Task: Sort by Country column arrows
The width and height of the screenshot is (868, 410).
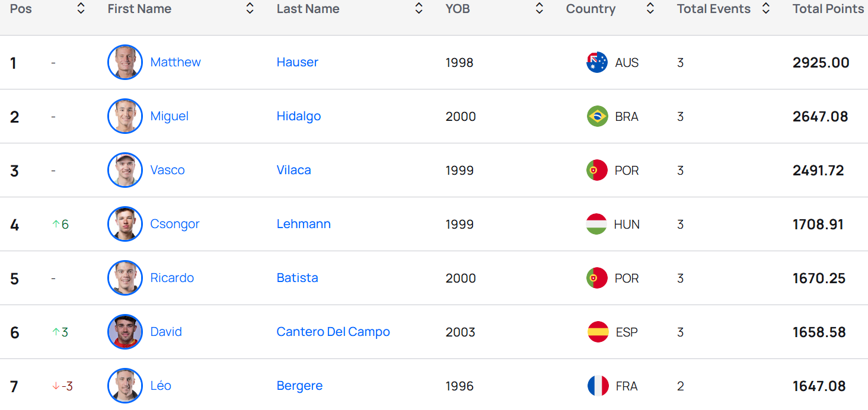Action: pos(650,8)
